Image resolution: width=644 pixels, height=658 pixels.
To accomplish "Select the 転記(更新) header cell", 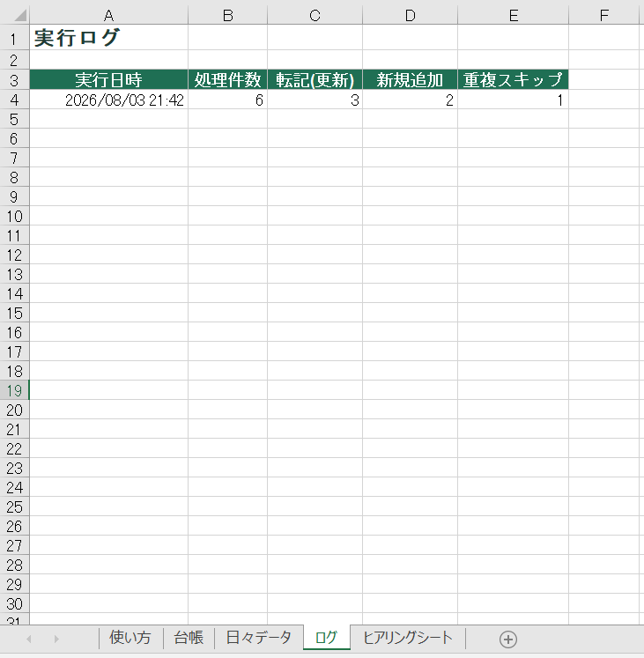I will [315, 79].
